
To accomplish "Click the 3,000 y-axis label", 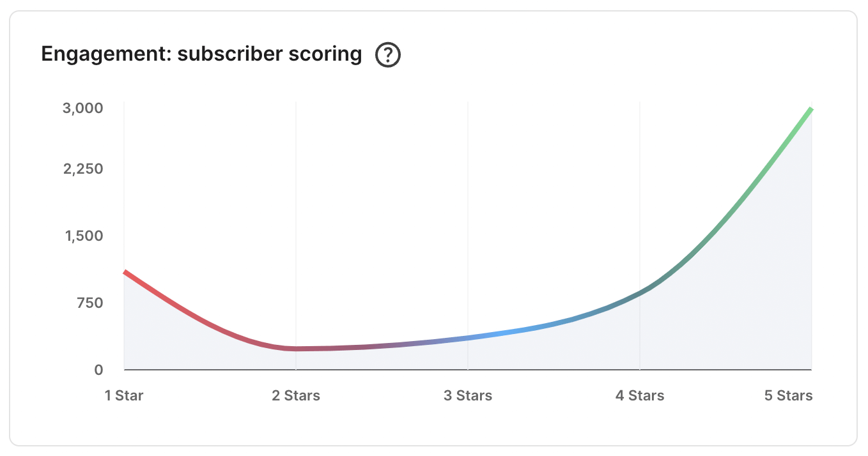I will click(x=83, y=108).
